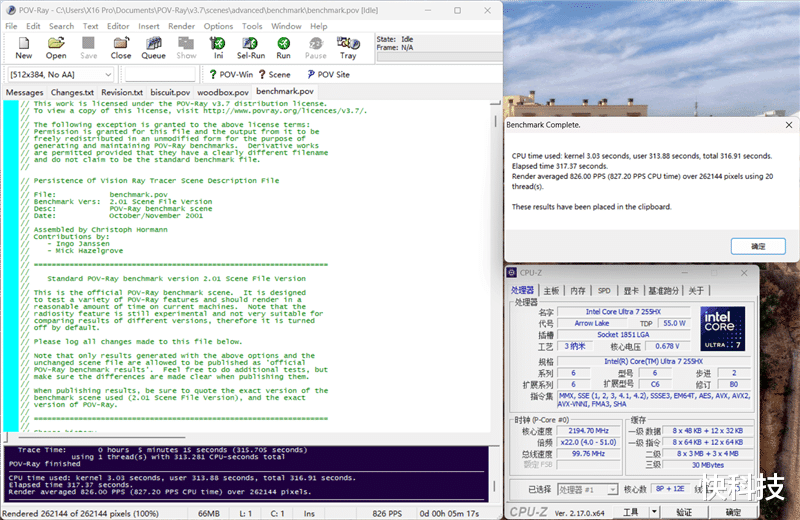Open a file with the Open icon

[x=56, y=48]
